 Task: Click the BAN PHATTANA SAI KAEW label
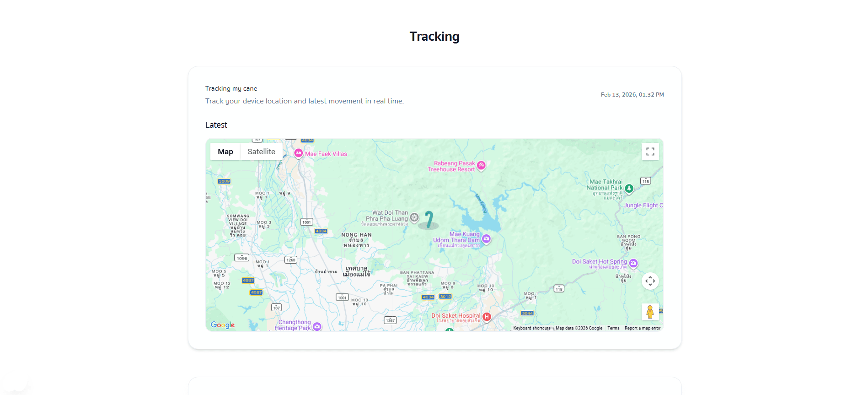pyautogui.click(x=417, y=278)
